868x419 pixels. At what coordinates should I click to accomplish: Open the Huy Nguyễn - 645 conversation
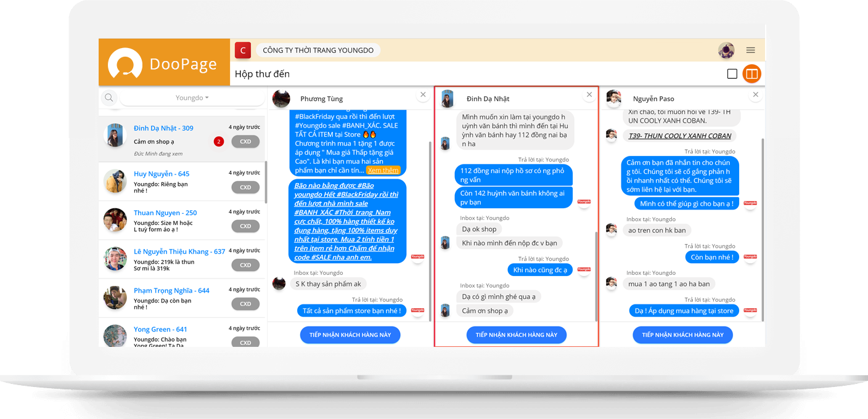tap(182, 181)
